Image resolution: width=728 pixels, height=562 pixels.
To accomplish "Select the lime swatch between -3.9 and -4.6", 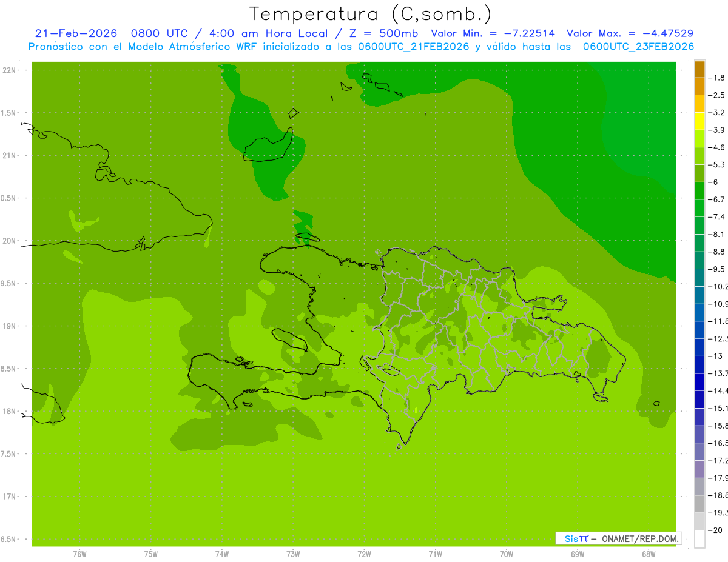I will 699,138.
